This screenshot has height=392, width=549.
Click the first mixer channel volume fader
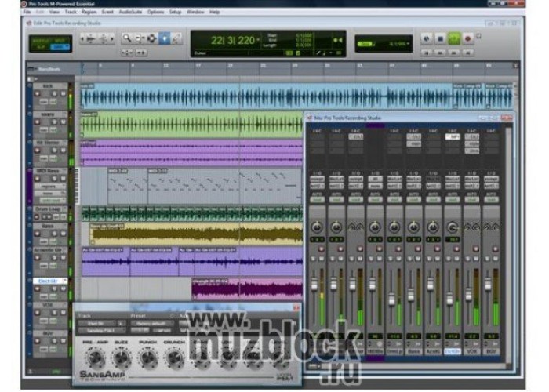[314, 285]
